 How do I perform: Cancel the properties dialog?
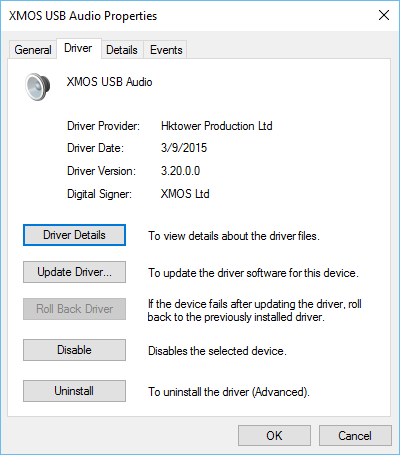tap(355, 435)
